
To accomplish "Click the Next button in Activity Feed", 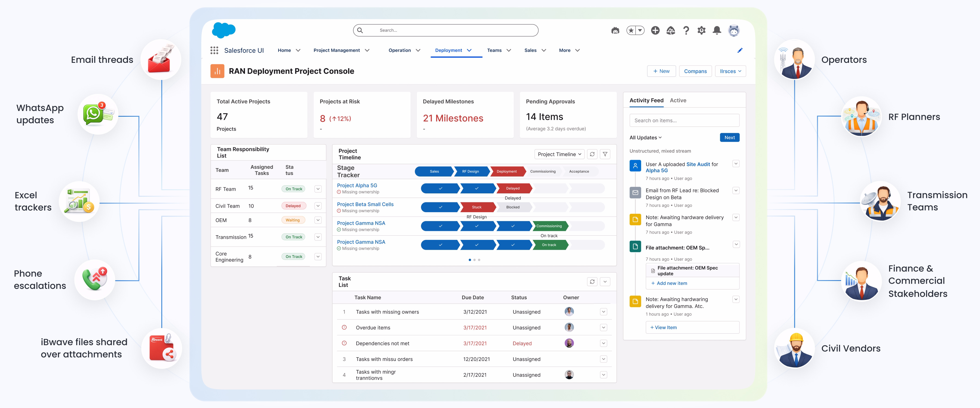I will pos(729,138).
